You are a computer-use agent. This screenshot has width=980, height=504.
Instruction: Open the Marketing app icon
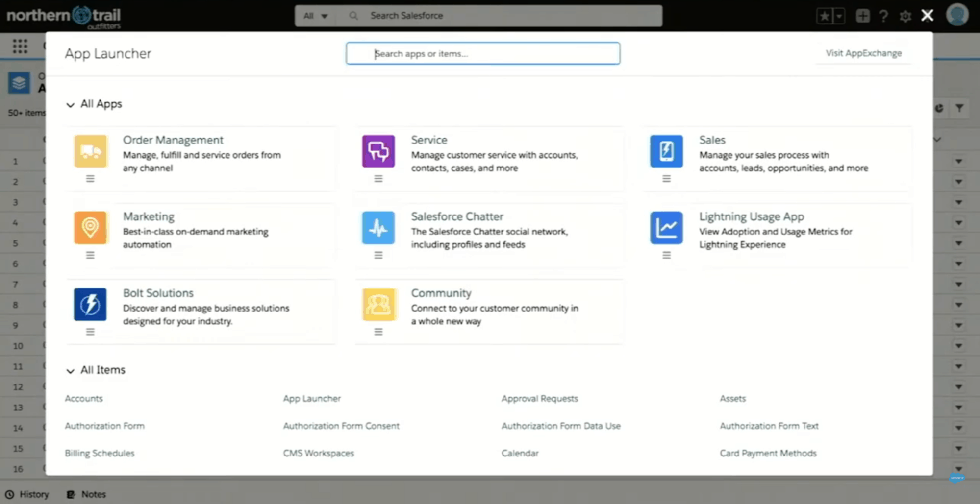click(90, 228)
